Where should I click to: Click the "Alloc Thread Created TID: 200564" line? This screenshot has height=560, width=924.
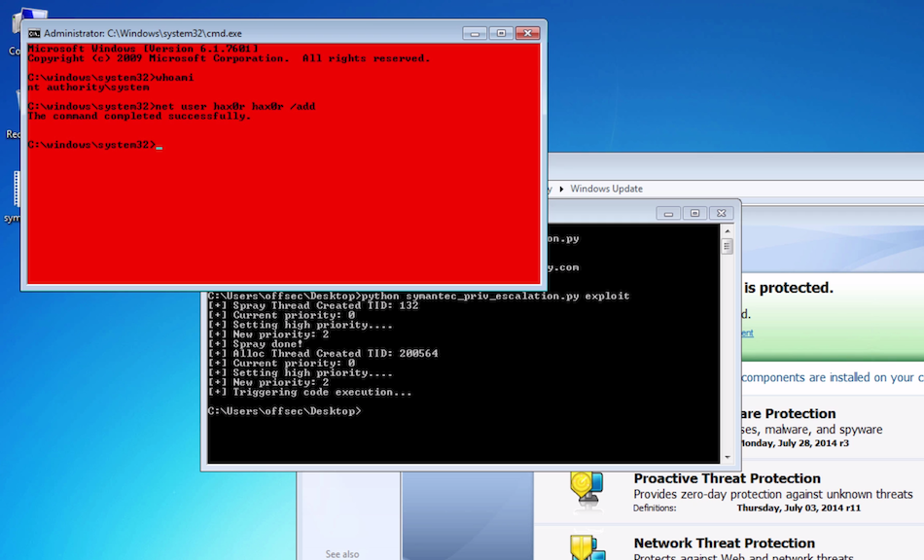[x=323, y=353]
